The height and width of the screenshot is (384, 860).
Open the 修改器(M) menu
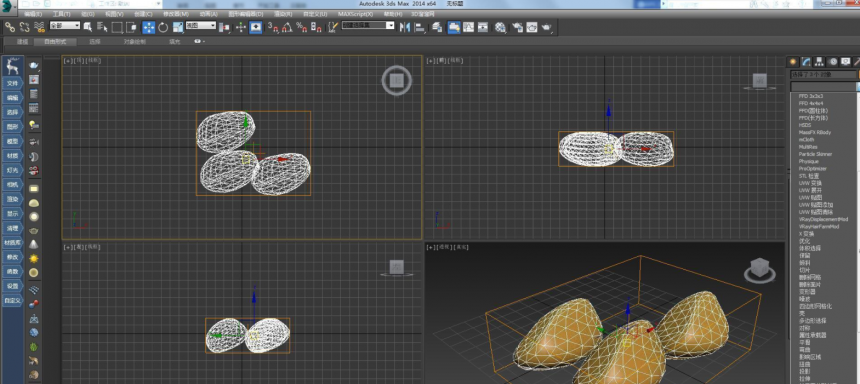[x=176, y=14]
